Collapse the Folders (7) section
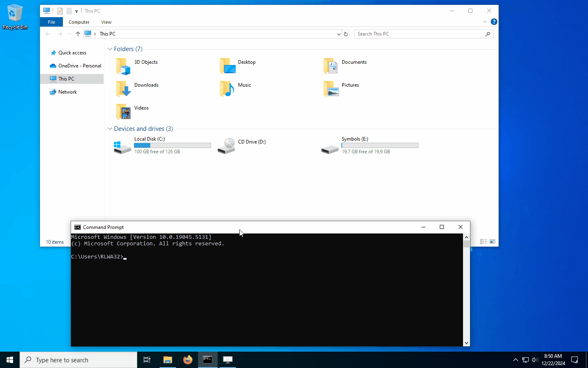This screenshot has width=588, height=368. point(110,49)
